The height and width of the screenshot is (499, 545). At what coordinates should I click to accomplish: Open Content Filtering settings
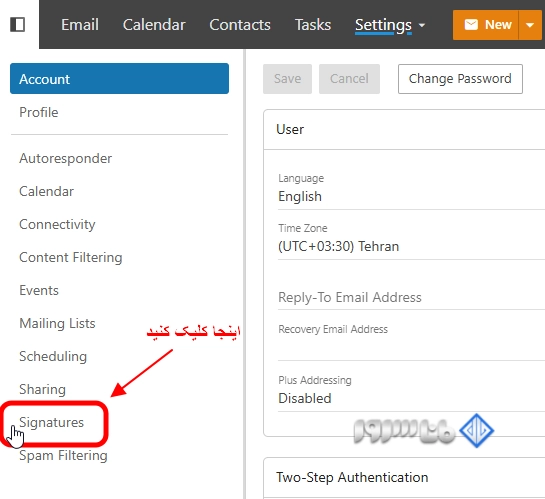pyautogui.click(x=71, y=257)
